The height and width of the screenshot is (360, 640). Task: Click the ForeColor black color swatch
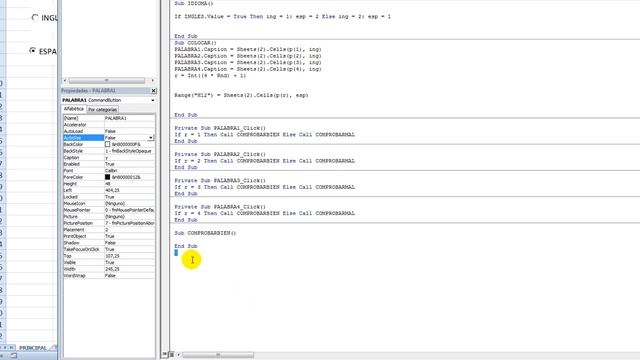[x=107, y=177]
